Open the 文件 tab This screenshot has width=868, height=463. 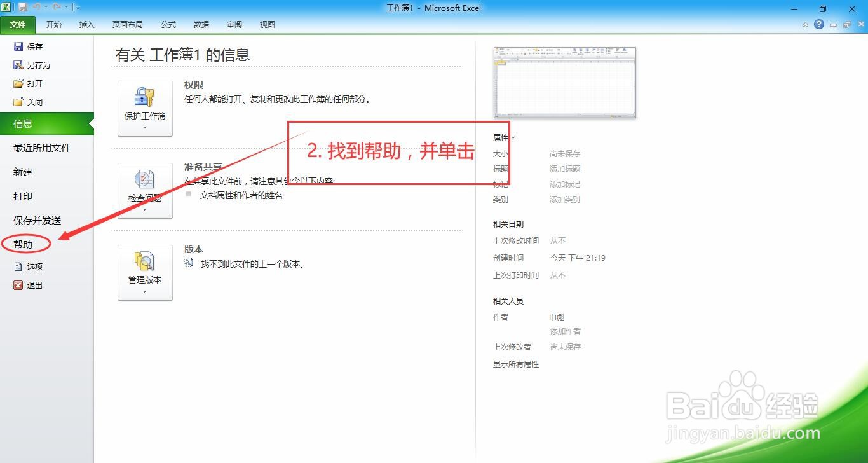tap(18, 24)
